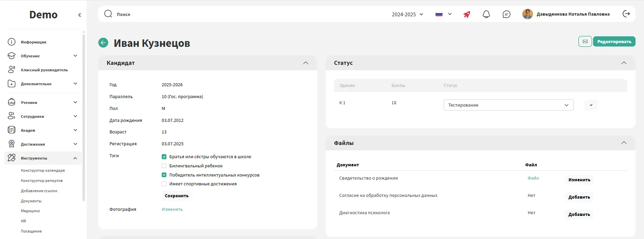
Task: Open the Тестирование status dropdown
Action: [x=508, y=105]
